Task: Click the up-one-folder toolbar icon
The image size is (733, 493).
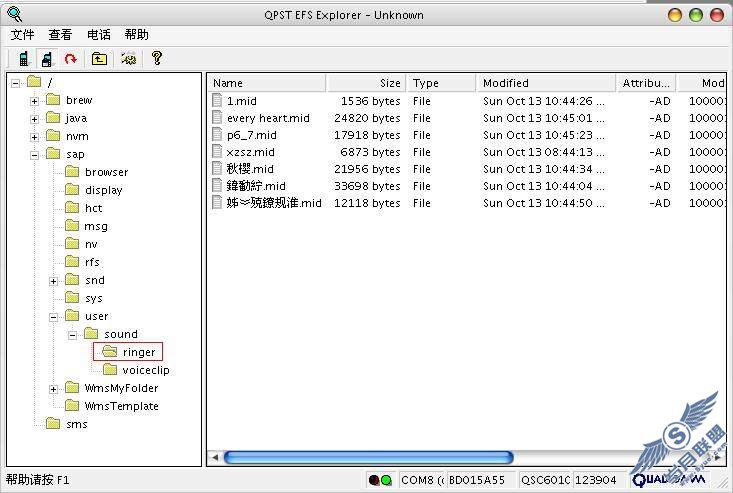Action: [x=99, y=59]
